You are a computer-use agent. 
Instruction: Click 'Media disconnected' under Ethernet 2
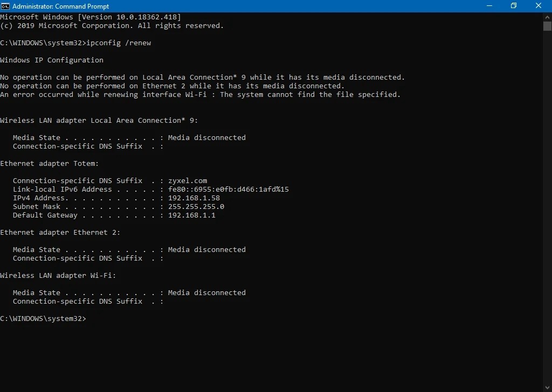coord(207,250)
